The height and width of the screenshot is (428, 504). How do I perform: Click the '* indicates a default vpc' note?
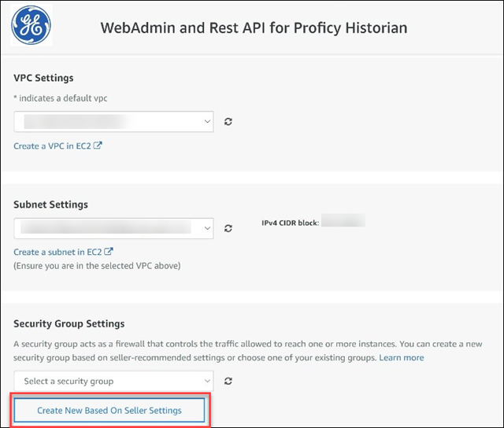[61, 98]
